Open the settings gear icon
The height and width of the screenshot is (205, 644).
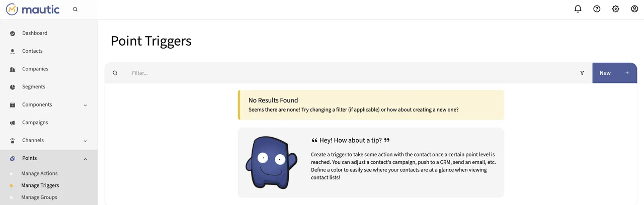pos(615,9)
